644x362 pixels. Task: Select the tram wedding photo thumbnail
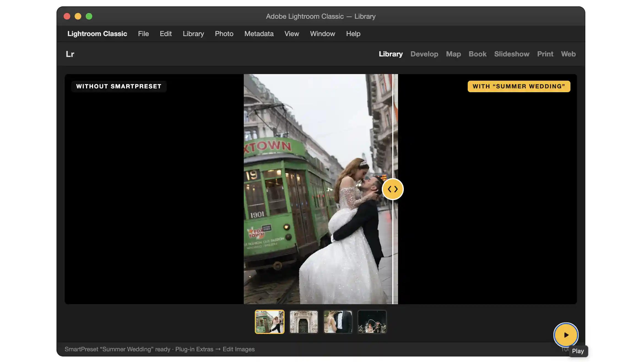click(269, 322)
